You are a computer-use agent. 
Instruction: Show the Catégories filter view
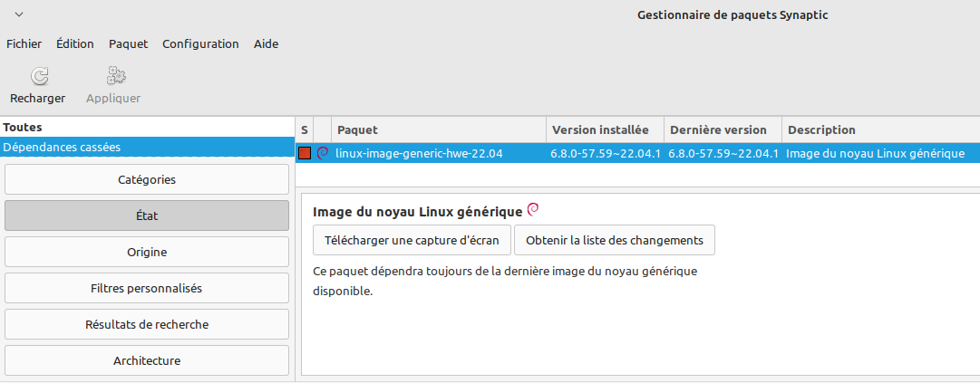[147, 179]
